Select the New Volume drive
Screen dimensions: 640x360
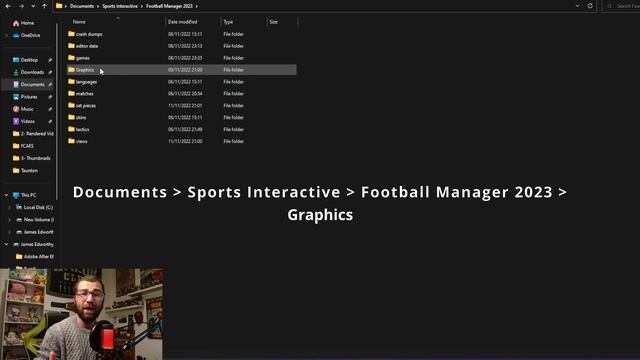pos(35,220)
